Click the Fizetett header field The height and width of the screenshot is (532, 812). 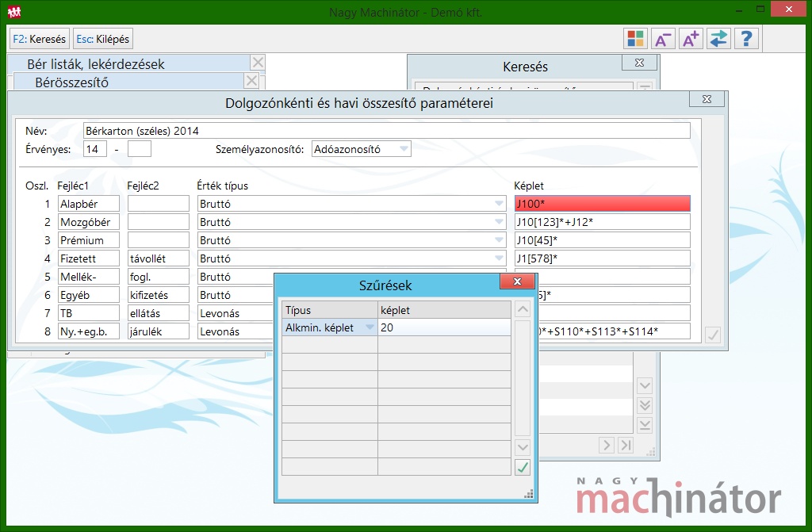89,258
